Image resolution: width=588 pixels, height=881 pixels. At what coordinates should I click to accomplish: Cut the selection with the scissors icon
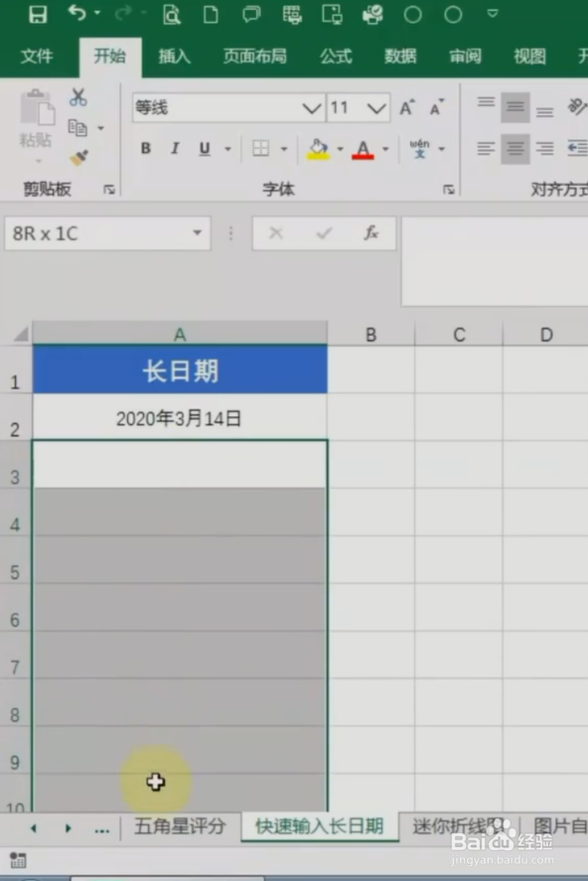click(x=78, y=97)
